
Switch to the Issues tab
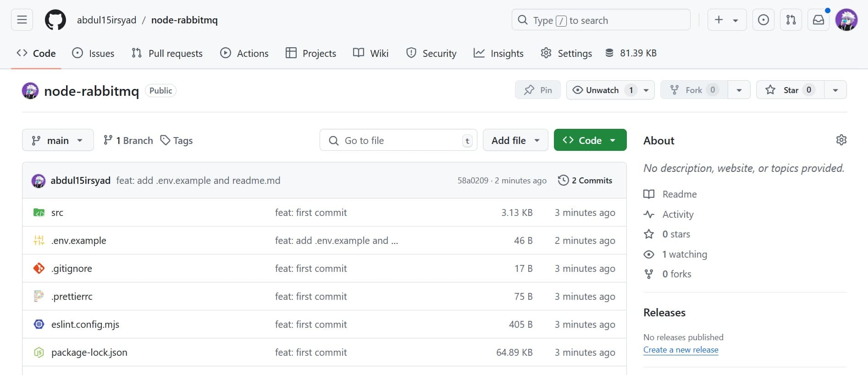point(93,53)
